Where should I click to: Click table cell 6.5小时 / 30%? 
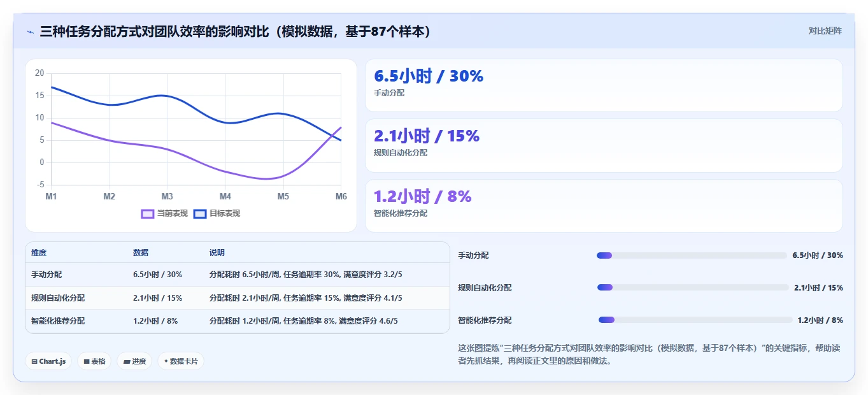(158, 275)
